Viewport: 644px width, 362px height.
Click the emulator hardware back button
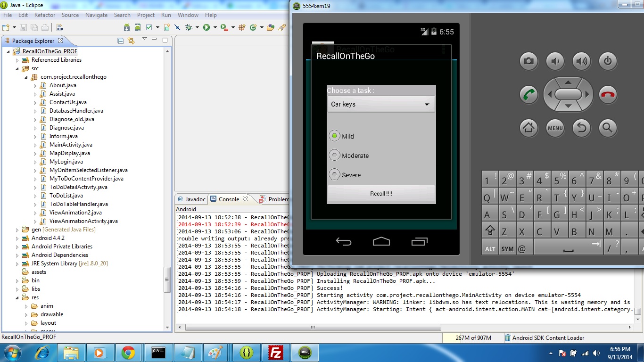click(x=582, y=127)
